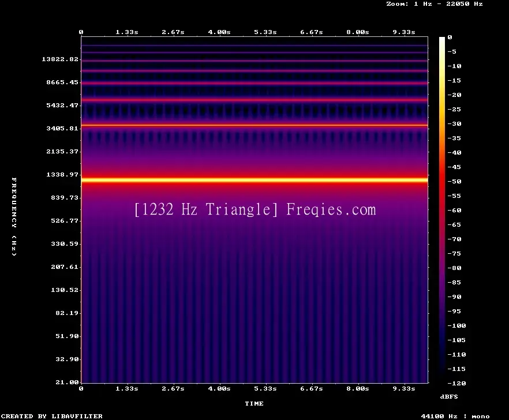The image size is (509, 420).
Task: Click the -90 dBFS scale label
Action: coord(454,297)
